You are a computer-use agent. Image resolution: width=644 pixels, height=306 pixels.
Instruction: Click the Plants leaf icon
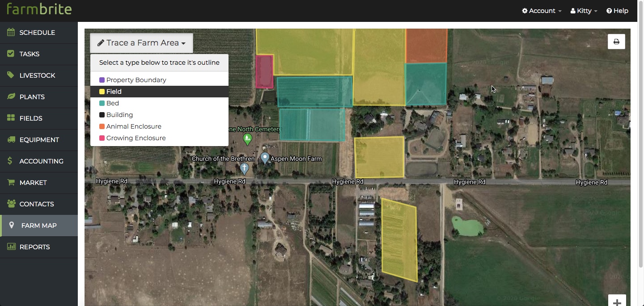[11, 97]
